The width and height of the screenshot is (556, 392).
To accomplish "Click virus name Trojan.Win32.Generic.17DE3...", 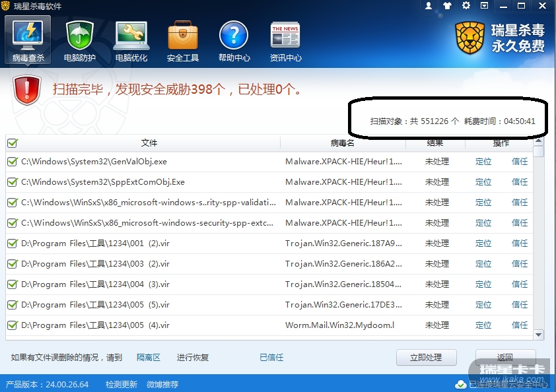I will coord(343,305).
